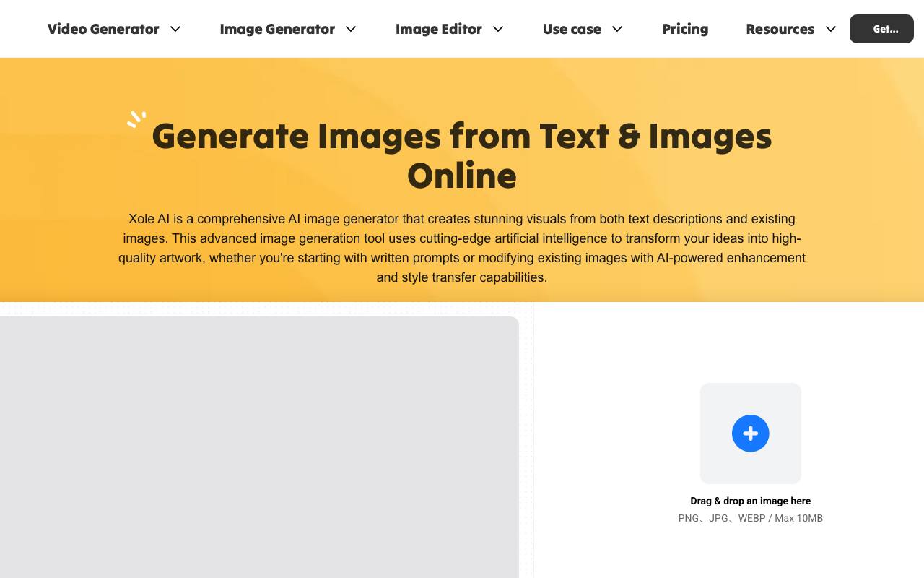Expand the Image Editor chevron arrow

tap(498, 29)
